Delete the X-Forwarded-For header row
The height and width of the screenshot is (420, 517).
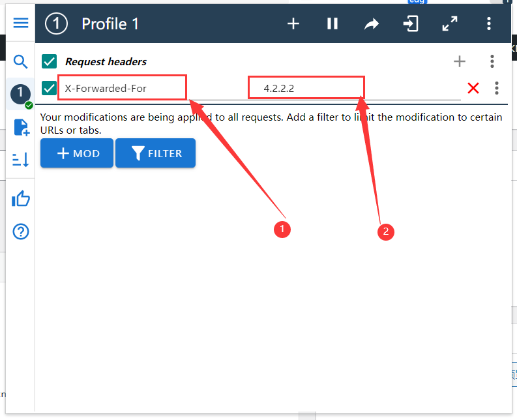pos(473,88)
